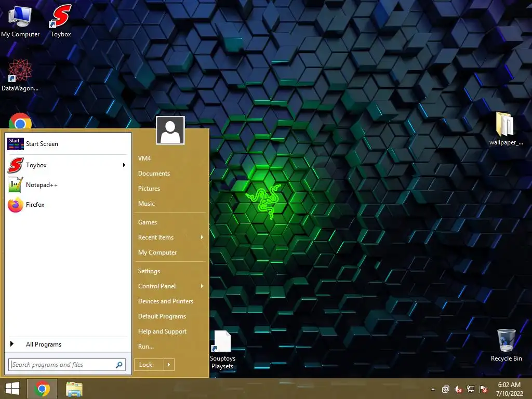Show hidden system tray icons
532x399 pixels.
[x=433, y=389]
